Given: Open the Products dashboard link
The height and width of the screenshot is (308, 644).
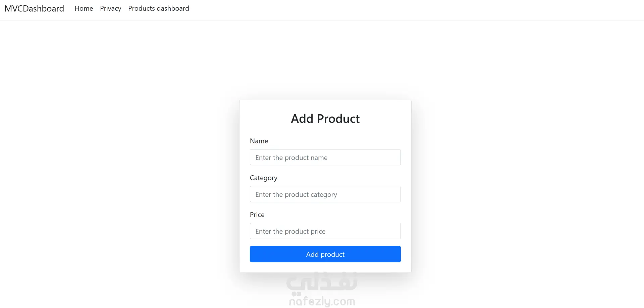Looking at the screenshot, I should point(158,8).
